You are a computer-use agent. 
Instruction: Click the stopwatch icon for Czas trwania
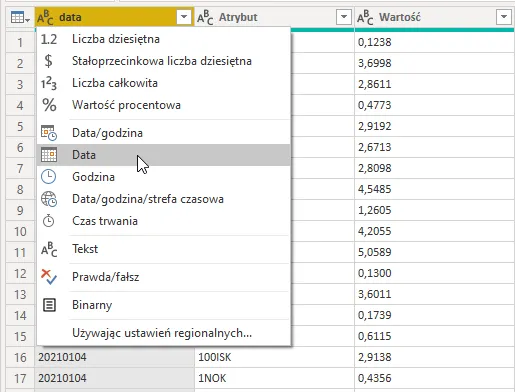point(49,221)
